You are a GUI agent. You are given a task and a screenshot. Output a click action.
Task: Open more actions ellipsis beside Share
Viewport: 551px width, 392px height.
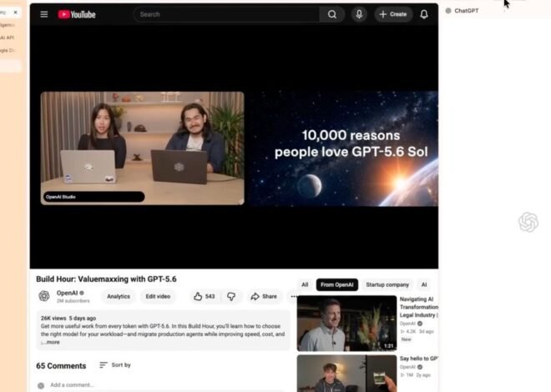[294, 297]
